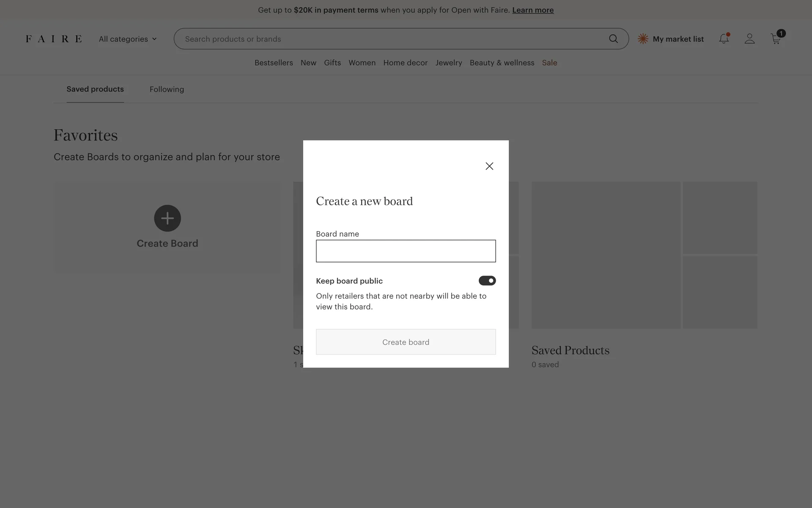This screenshot has width=812, height=508.
Task: Open the notifications bell
Action: [724, 39]
